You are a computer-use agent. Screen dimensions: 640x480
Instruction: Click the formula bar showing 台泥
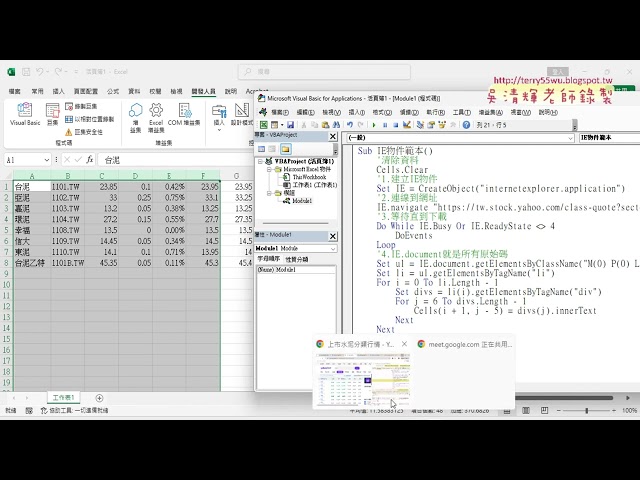pos(176,160)
